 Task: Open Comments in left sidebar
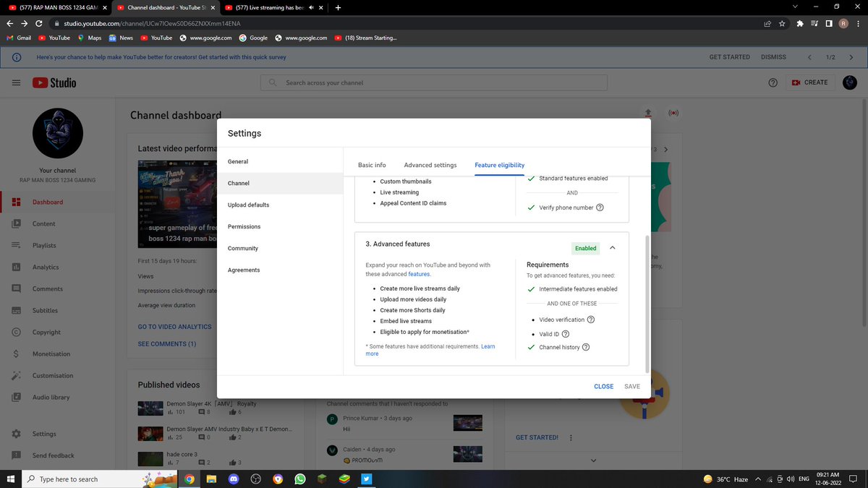(x=58, y=289)
